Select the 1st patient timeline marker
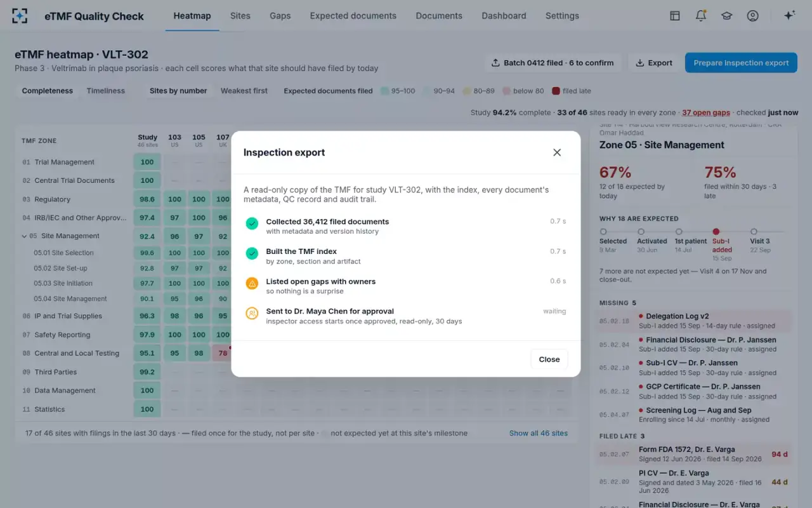The width and height of the screenshot is (812, 508). coord(679,232)
